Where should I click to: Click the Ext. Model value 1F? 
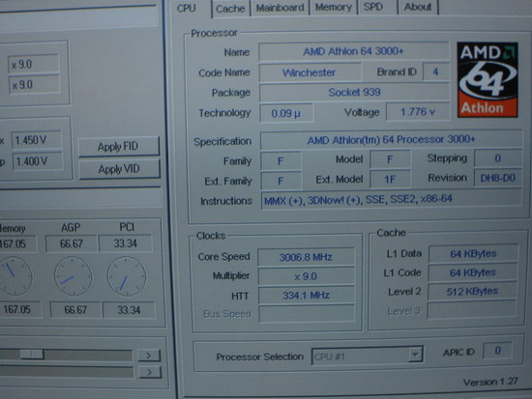[390, 180]
